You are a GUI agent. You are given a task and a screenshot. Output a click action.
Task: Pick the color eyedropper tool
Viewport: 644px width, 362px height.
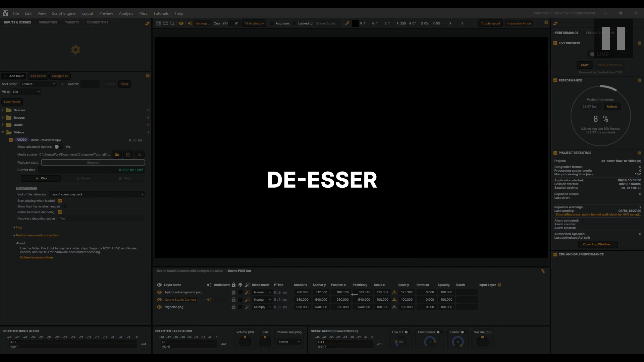point(347,23)
